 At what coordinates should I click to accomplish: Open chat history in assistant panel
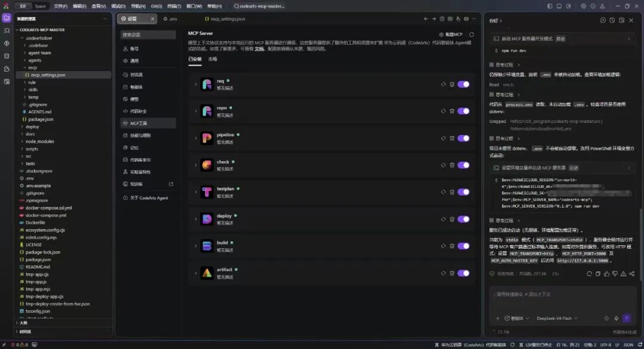pyautogui.click(x=612, y=20)
